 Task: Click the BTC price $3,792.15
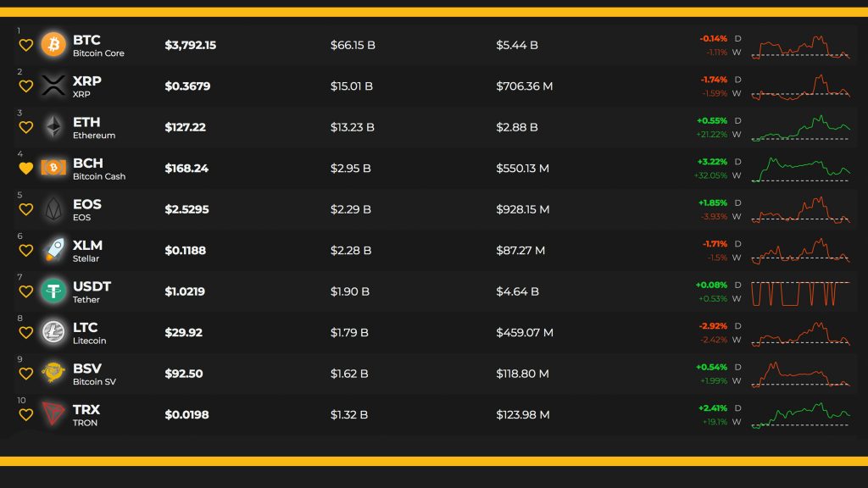[x=190, y=45]
